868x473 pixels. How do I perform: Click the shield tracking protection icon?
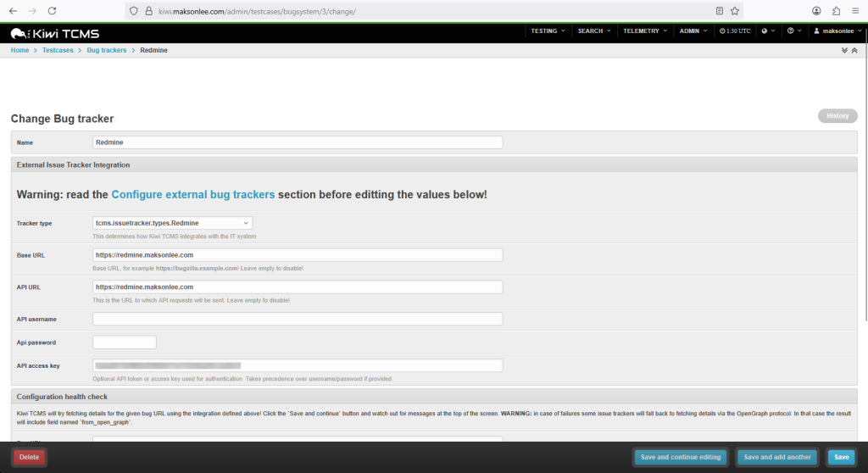click(x=134, y=11)
